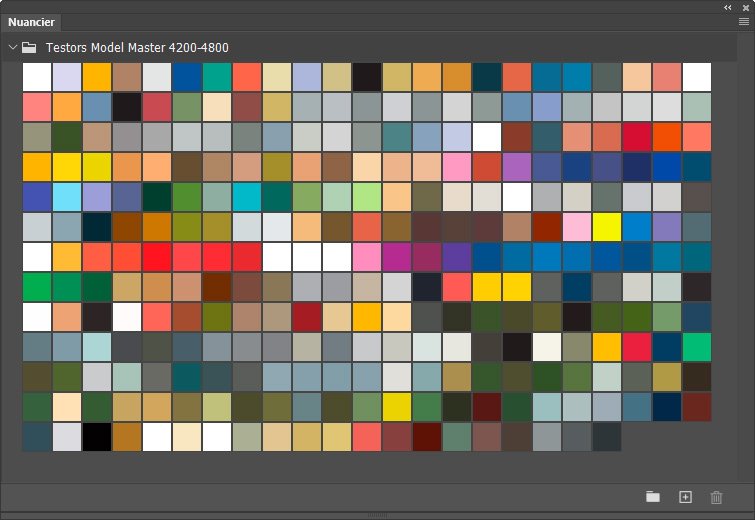Select the pale lime green swatch
The width and height of the screenshot is (755, 520).
coord(367,197)
